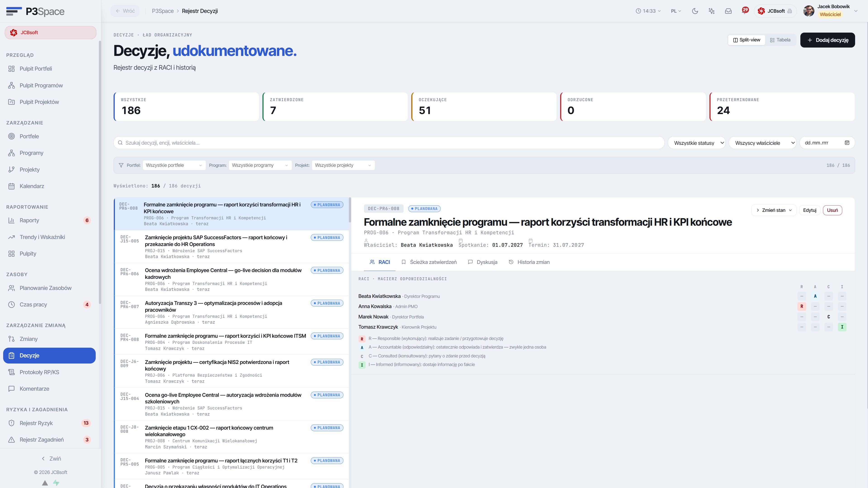Image resolution: width=868 pixels, height=488 pixels.
Task: Click Jacek Bobowik's avatar photo
Action: [x=809, y=11]
